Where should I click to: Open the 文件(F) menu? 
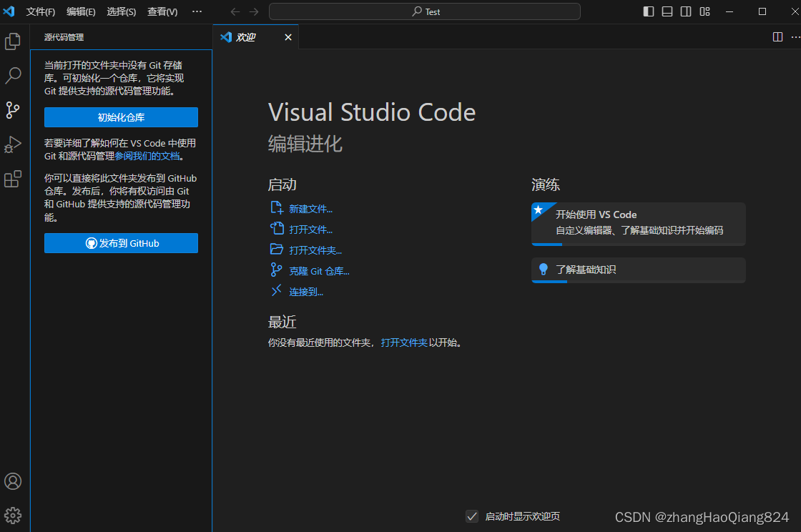(x=40, y=11)
